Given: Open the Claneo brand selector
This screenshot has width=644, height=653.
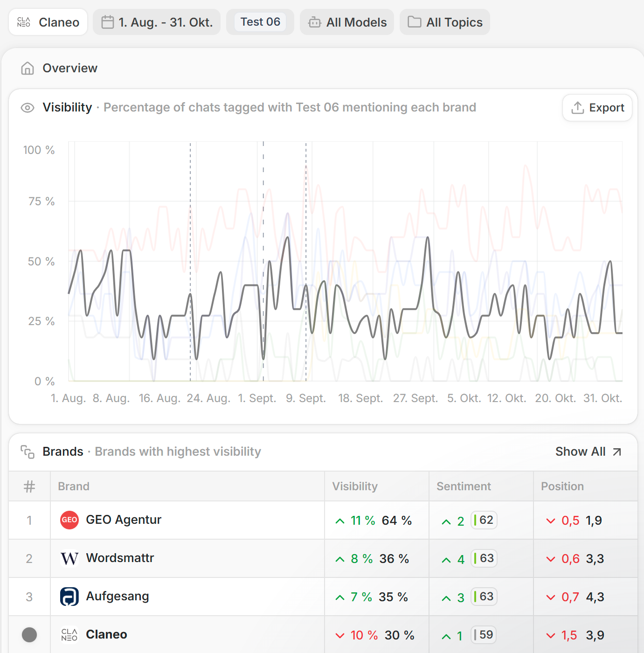Looking at the screenshot, I should coord(48,22).
